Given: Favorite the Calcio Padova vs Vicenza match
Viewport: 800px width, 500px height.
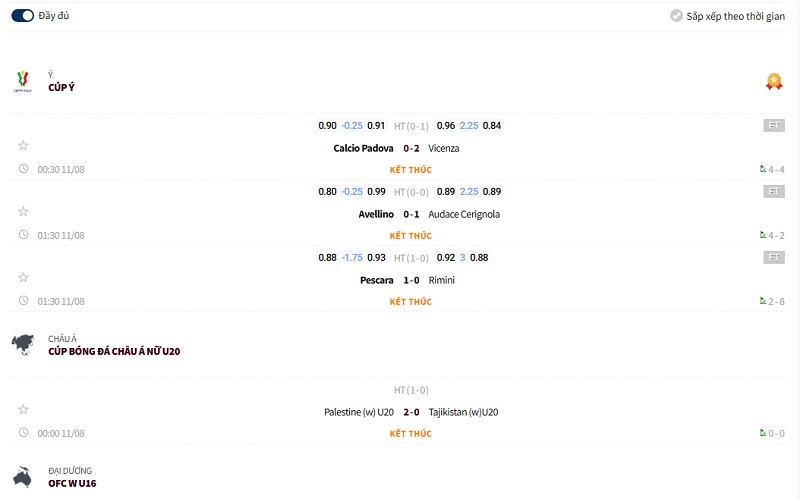Looking at the screenshot, I should click(x=23, y=146).
